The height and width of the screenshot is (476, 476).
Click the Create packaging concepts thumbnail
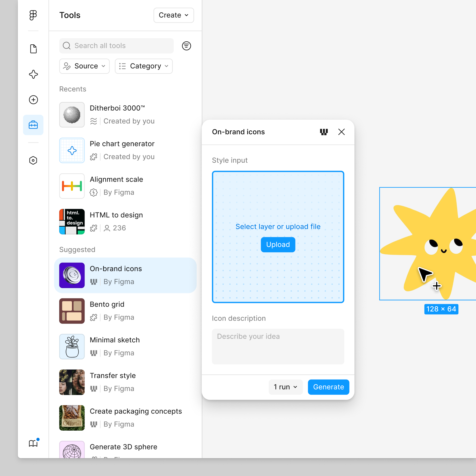coord(72,418)
